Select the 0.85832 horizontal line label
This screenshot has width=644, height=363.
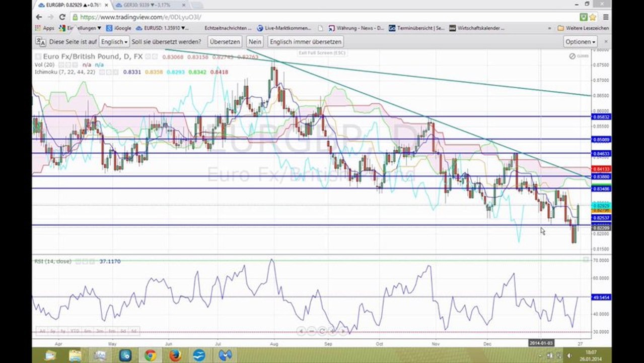click(601, 117)
